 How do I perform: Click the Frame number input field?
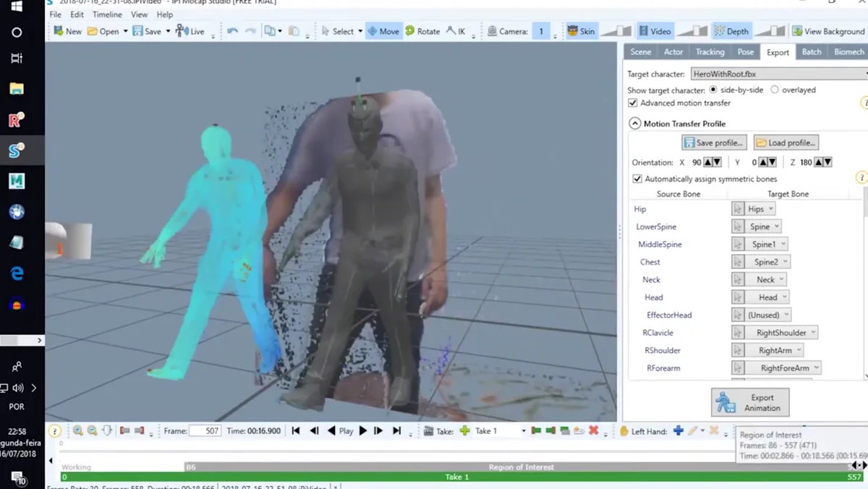pyautogui.click(x=205, y=430)
